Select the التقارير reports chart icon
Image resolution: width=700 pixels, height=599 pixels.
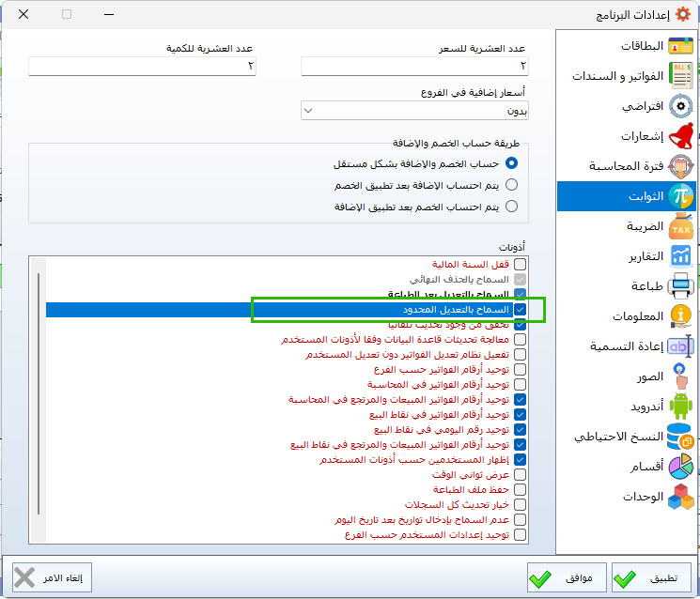click(x=680, y=256)
